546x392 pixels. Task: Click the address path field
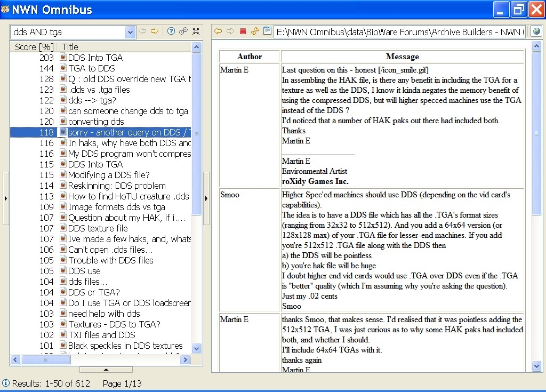click(400, 32)
